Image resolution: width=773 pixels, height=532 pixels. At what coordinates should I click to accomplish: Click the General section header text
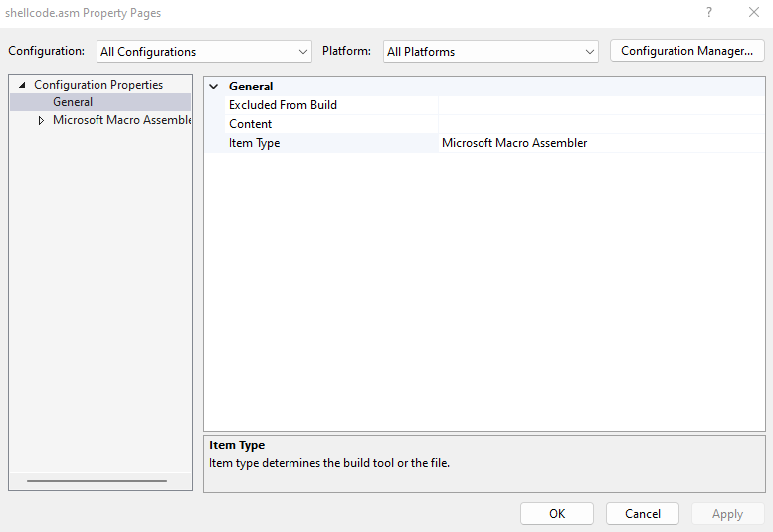[x=251, y=87]
